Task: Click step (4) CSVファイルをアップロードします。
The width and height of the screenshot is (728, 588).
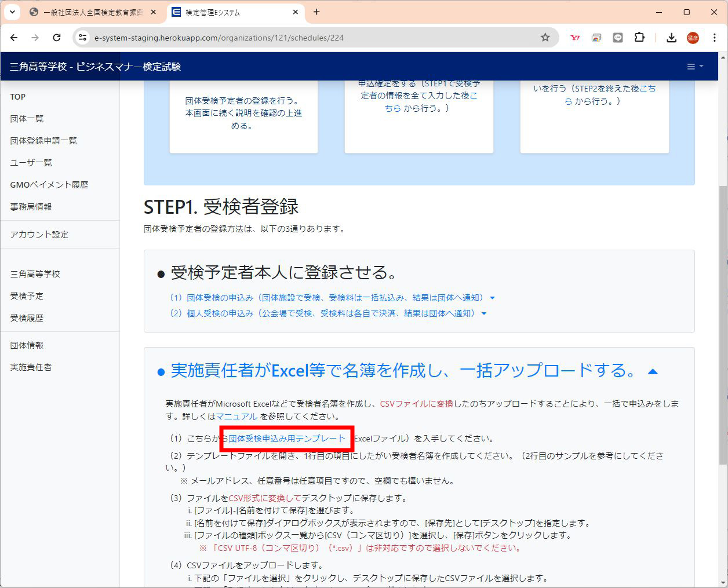Action: pos(247,565)
